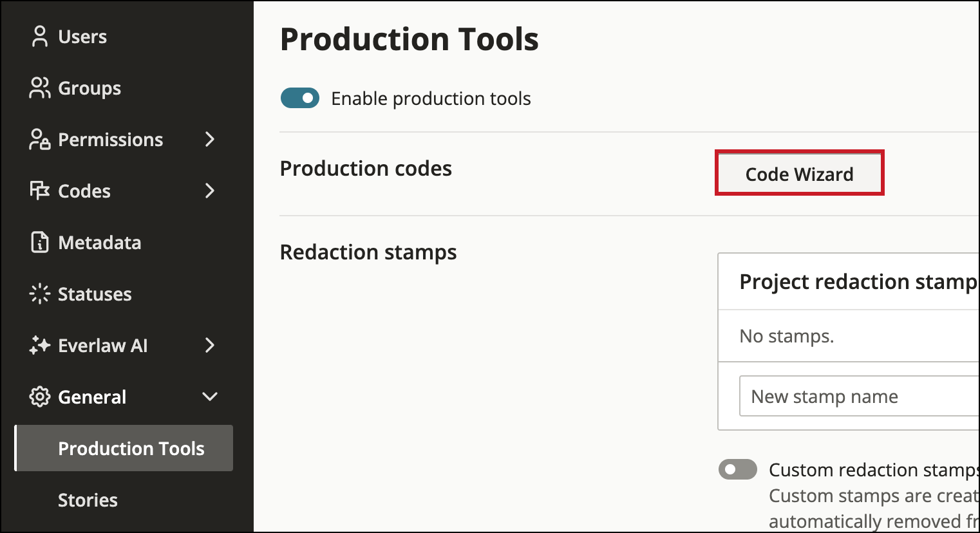Screen dimensions: 980x533
Task: Open Permissions using its lock icon
Action: tap(40, 139)
